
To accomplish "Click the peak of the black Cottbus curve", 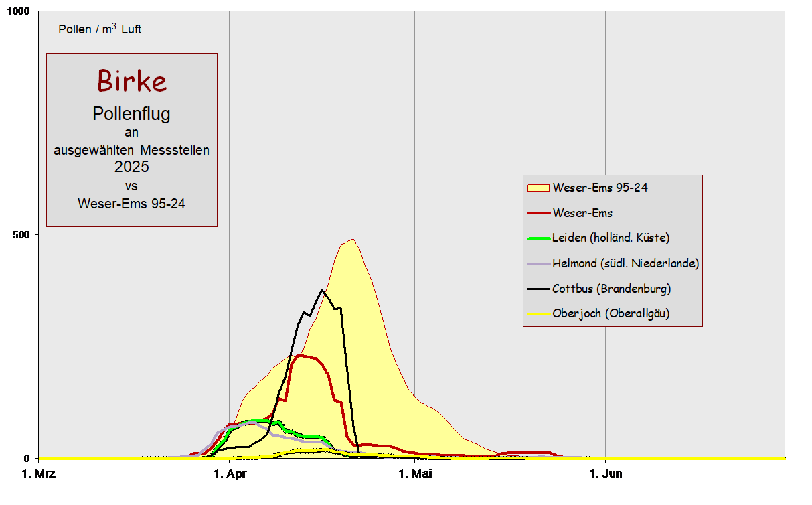I will (322, 290).
